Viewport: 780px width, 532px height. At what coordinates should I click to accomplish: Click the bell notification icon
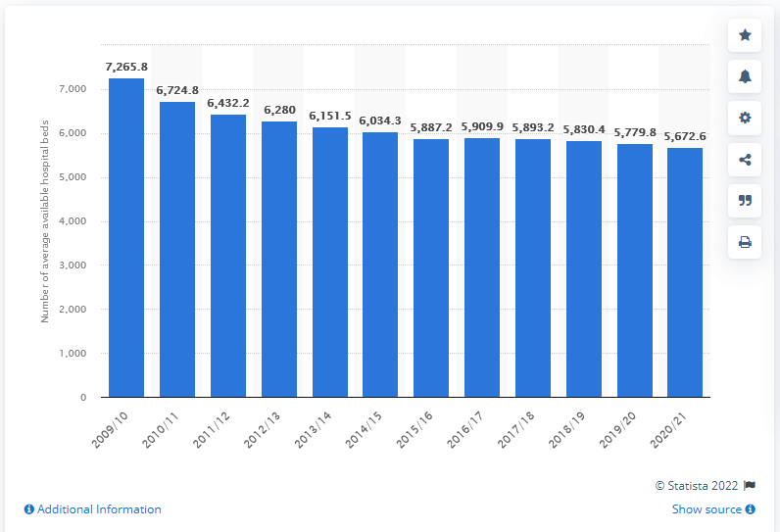(x=745, y=76)
